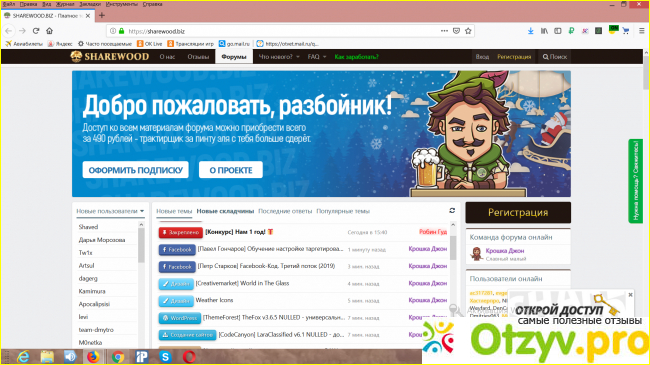Click the new users list scrollbar
Viewport: 650px width, 365px height.
click(x=141, y=246)
